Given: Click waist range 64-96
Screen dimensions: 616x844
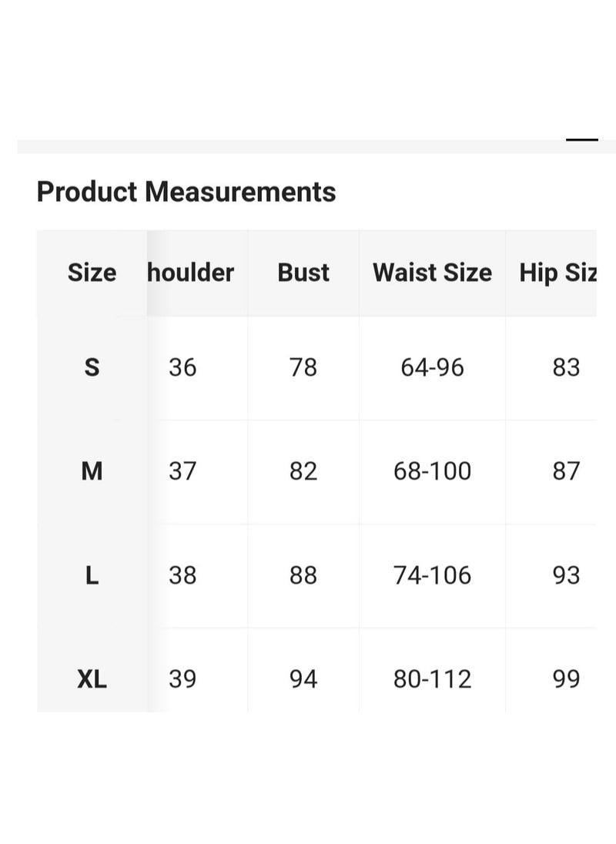Looking at the screenshot, I should pos(433,367).
